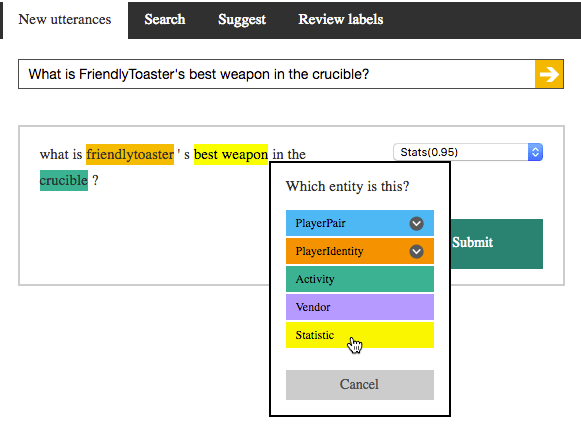Click the highlighted word friendlytoaster

130,154
